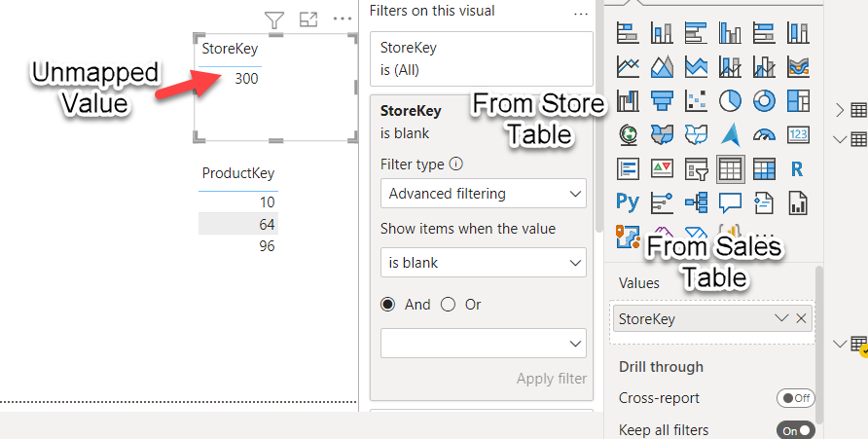Enter Focus mode for StoreKey visual
The height and width of the screenshot is (439, 868).
pyautogui.click(x=307, y=18)
